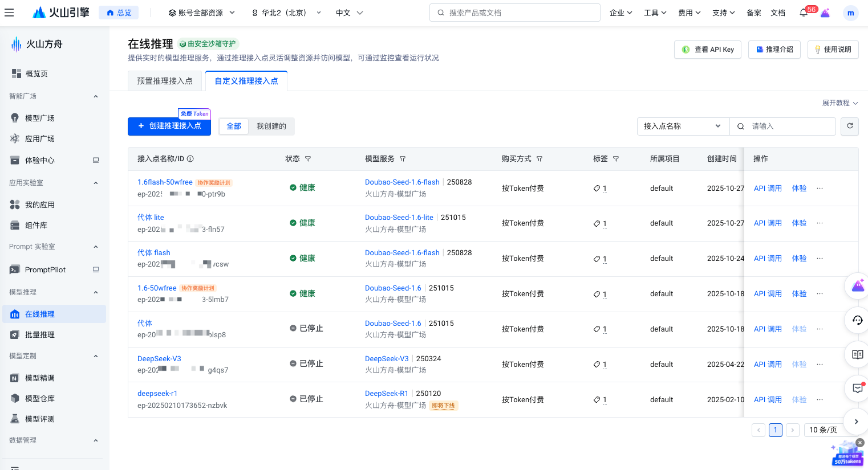Open floating documentation book icon
Image resolution: width=868 pixels, height=470 pixels.
pos(857,354)
